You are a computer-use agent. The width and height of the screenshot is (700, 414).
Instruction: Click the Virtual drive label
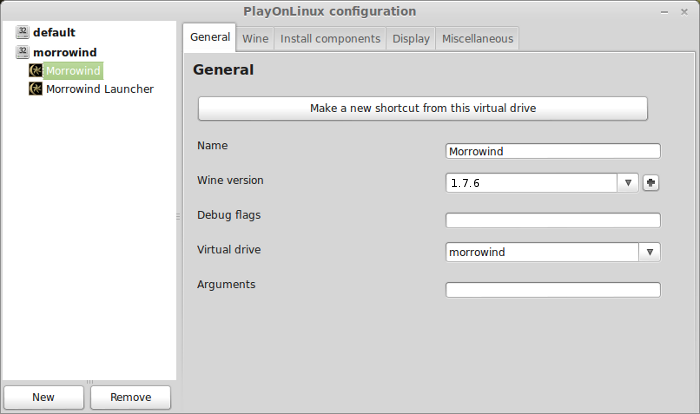tap(229, 250)
